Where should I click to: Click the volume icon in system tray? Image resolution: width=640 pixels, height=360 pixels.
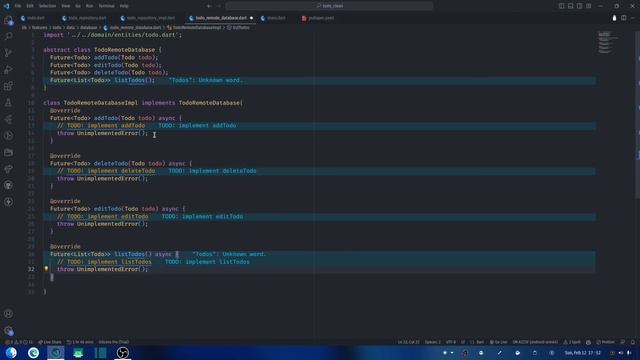click(621, 353)
